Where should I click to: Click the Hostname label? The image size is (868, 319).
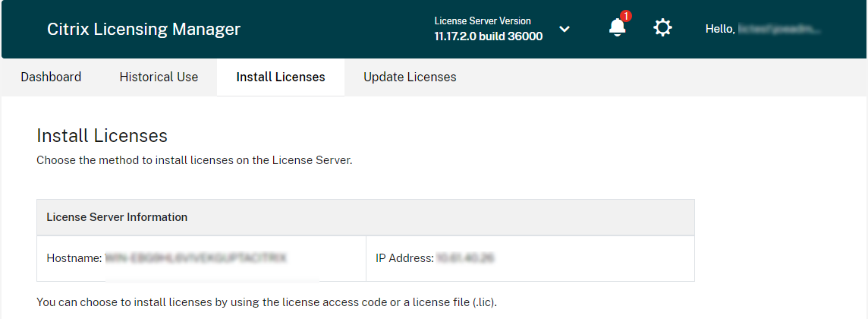pos(74,258)
